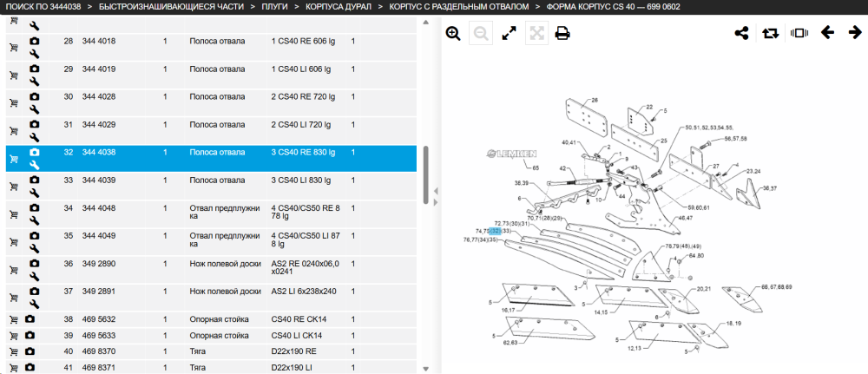The width and height of the screenshot is (868, 374).
Task: Add part 344 4018 to cart
Action: [14, 48]
